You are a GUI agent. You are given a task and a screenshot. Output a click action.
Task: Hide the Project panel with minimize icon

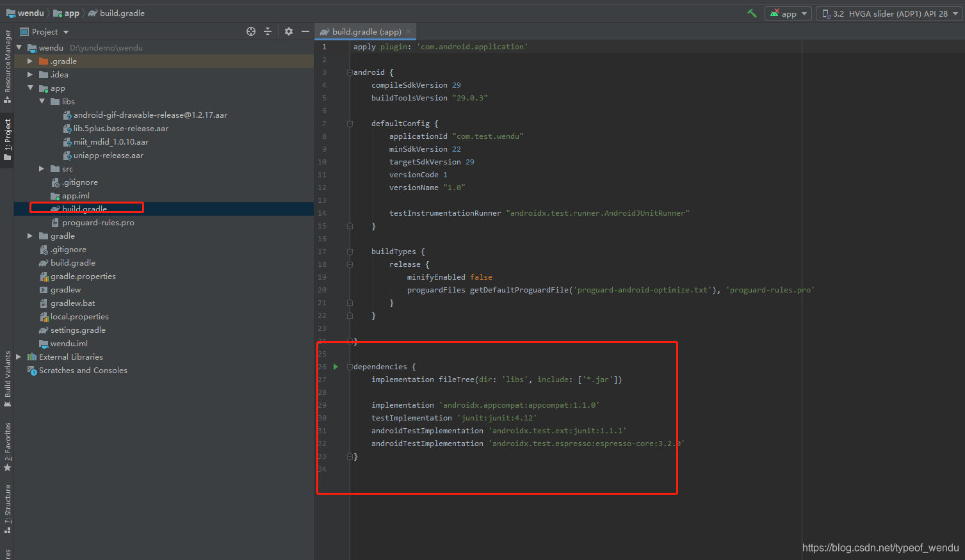pyautogui.click(x=305, y=31)
